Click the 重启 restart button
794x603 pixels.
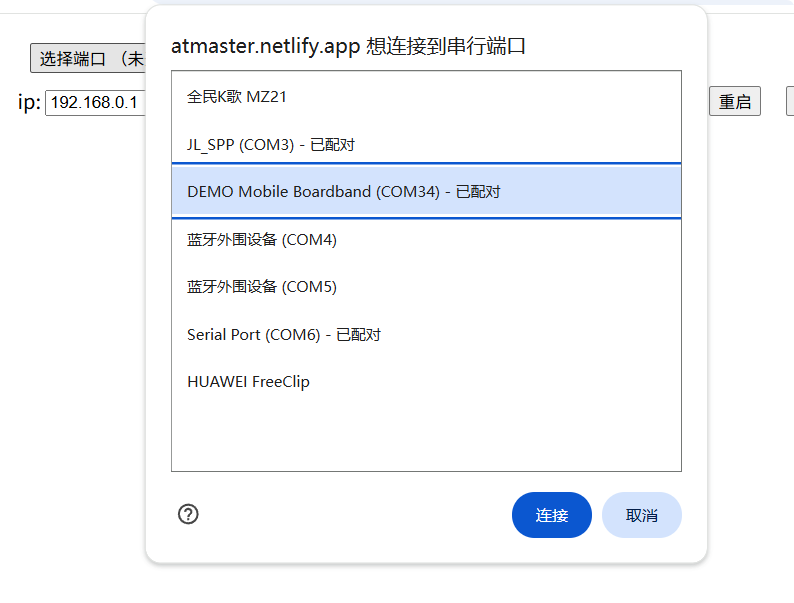coord(735,101)
